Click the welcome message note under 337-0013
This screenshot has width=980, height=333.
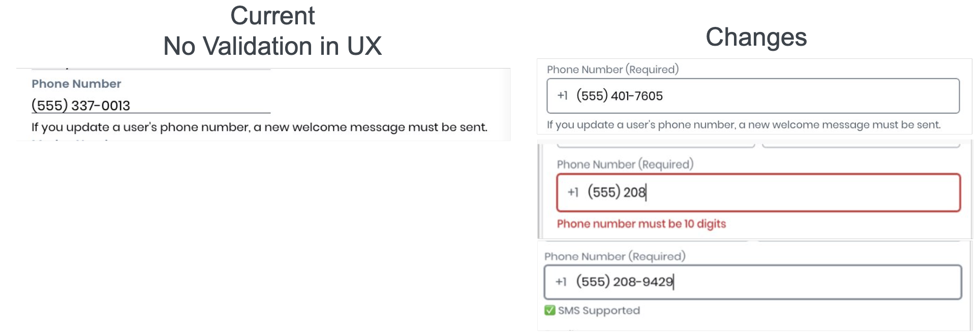click(259, 127)
